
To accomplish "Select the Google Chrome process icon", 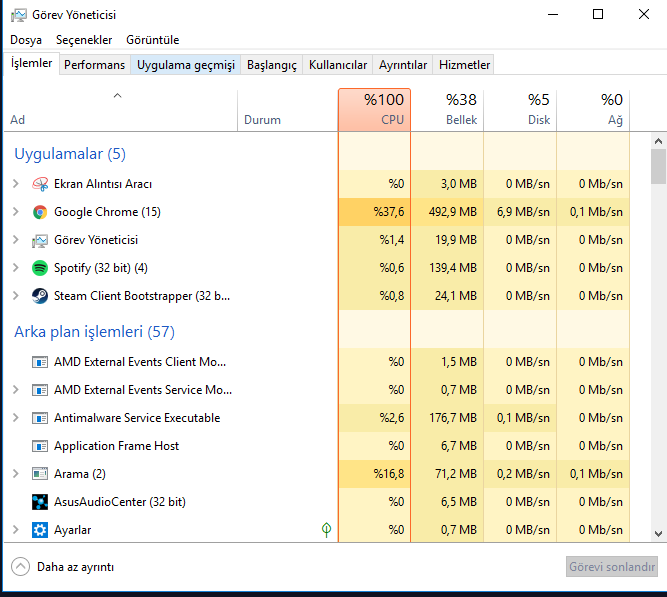I will pos(40,212).
